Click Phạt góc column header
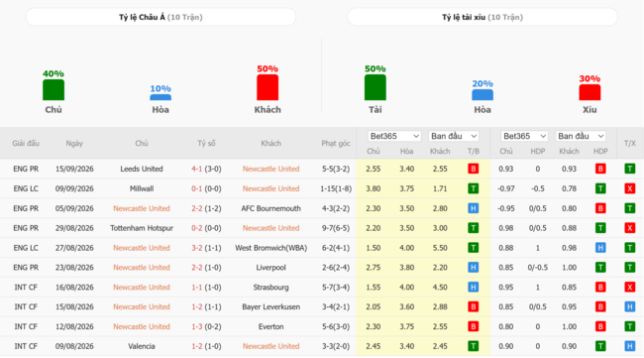This screenshot has width=644, height=358. coord(336,144)
